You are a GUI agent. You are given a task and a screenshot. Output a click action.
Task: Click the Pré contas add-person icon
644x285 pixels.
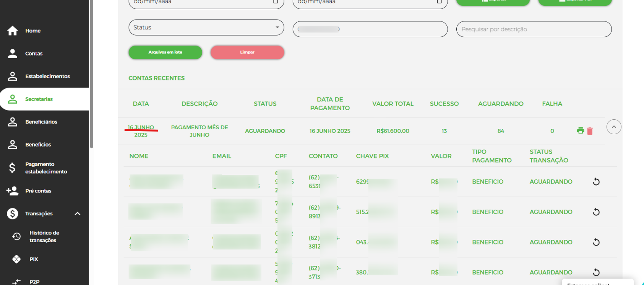coord(13,191)
